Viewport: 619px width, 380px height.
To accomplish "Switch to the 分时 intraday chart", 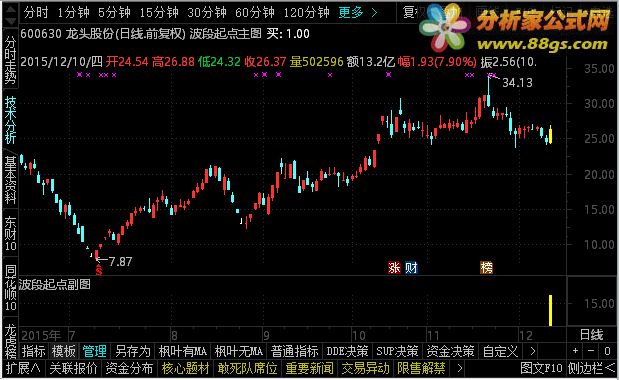I will click(36, 13).
